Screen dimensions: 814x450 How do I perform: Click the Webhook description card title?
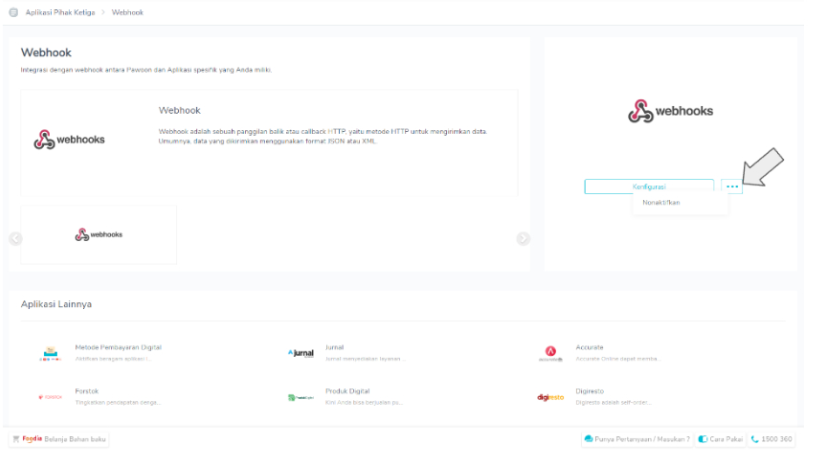[180, 110]
